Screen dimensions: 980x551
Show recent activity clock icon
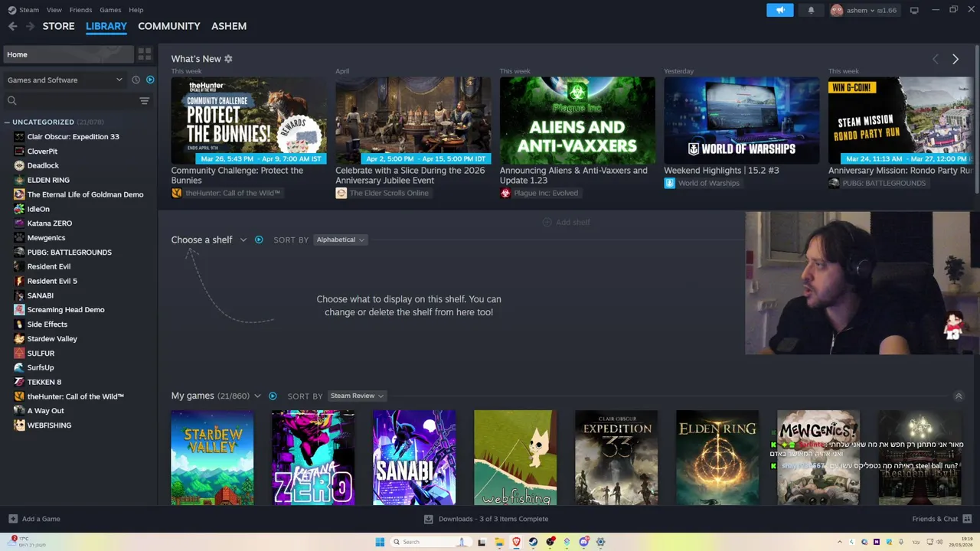[x=136, y=80]
